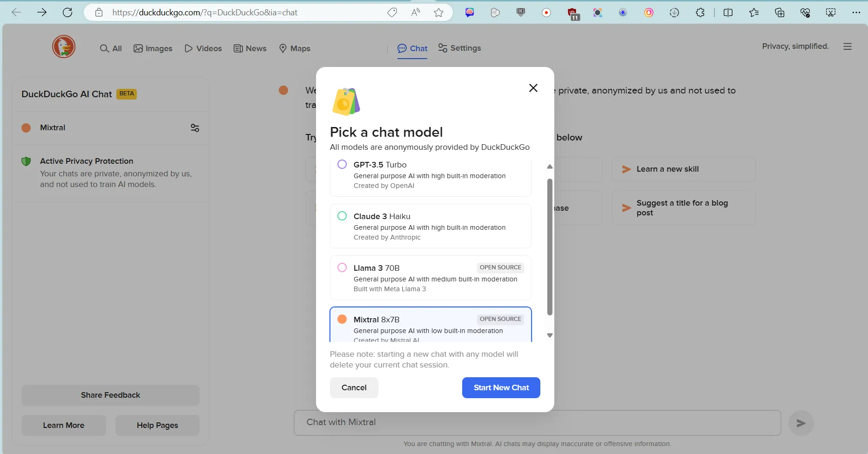Image resolution: width=868 pixels, height=454 pixels.
Task: Open the Images search tab
Action: point(153,48)
